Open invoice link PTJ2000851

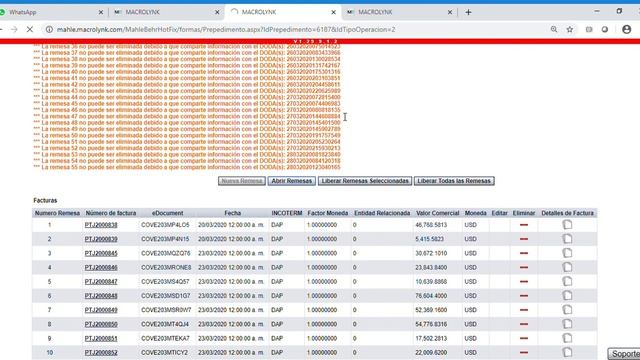pos(101,338)
